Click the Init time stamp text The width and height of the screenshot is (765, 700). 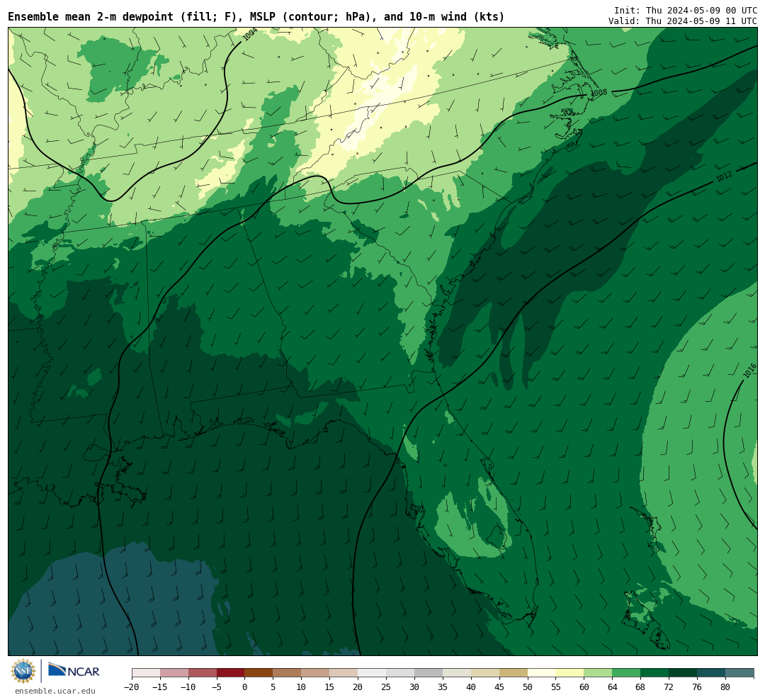tap(686, 10)
